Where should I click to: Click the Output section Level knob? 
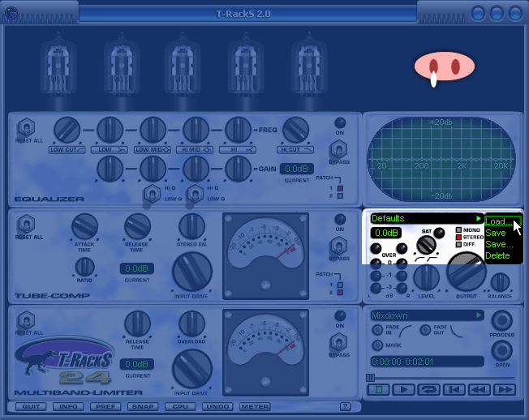point(426,278)
